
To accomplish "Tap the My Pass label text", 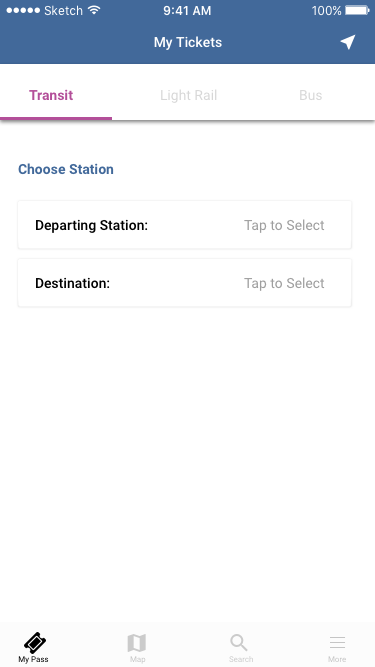I will pos(33,659).
